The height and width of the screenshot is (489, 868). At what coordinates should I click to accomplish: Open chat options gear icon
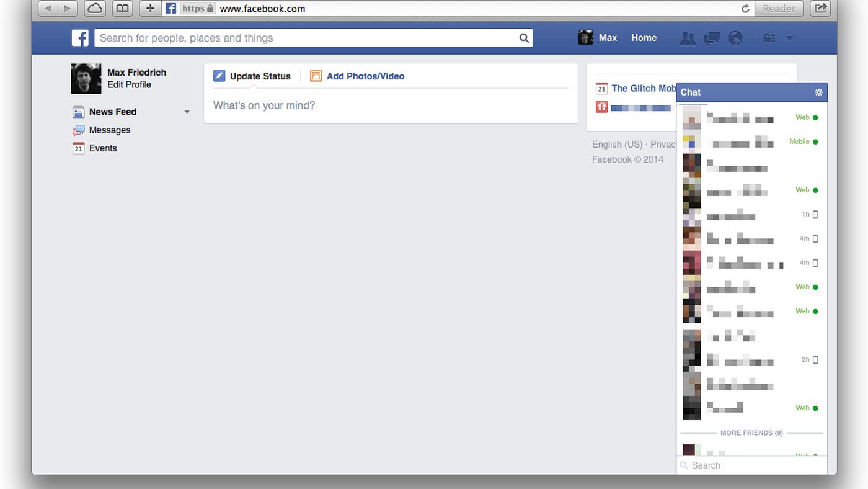click(818, 92)
